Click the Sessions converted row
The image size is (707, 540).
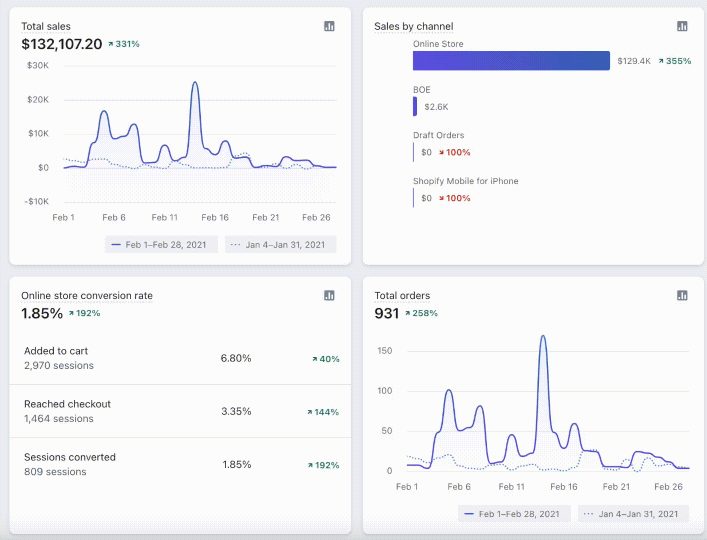(x=180, y=464)
